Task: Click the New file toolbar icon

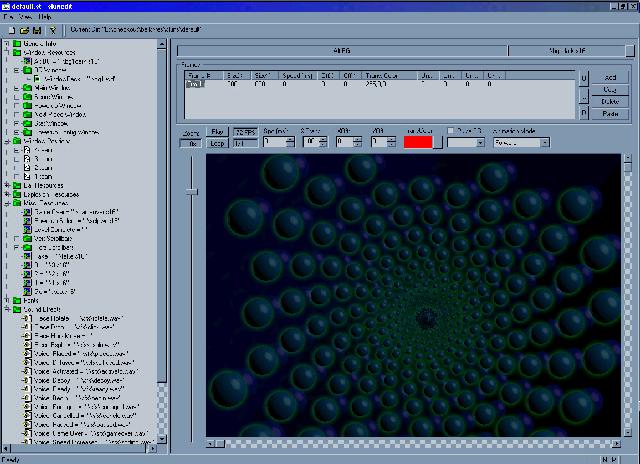Action: pos(9,30)
